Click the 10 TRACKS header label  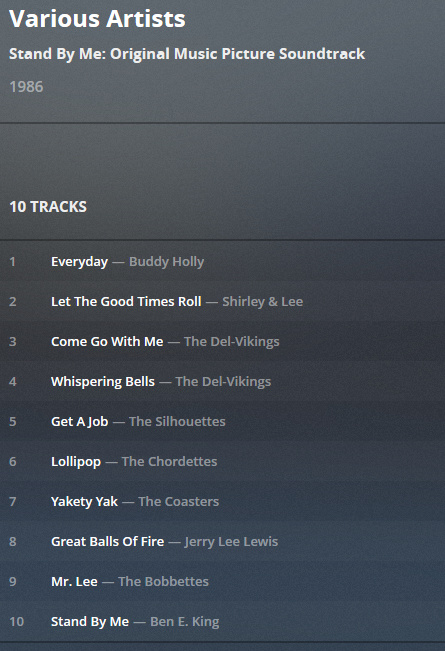[48, 207]
